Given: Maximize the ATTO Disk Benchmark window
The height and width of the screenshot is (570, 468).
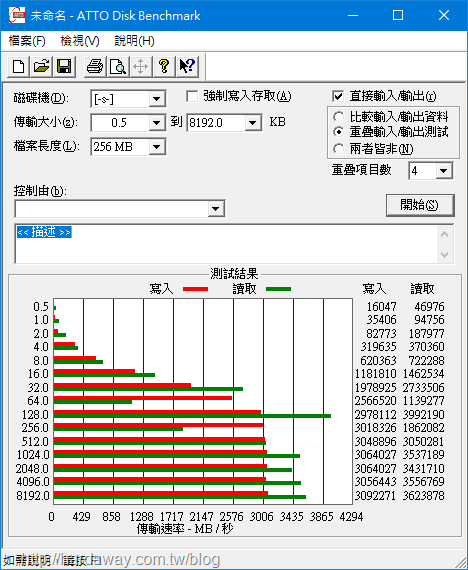Looking at the screenshot, I should pyautogui.click(x=398, y=15).
